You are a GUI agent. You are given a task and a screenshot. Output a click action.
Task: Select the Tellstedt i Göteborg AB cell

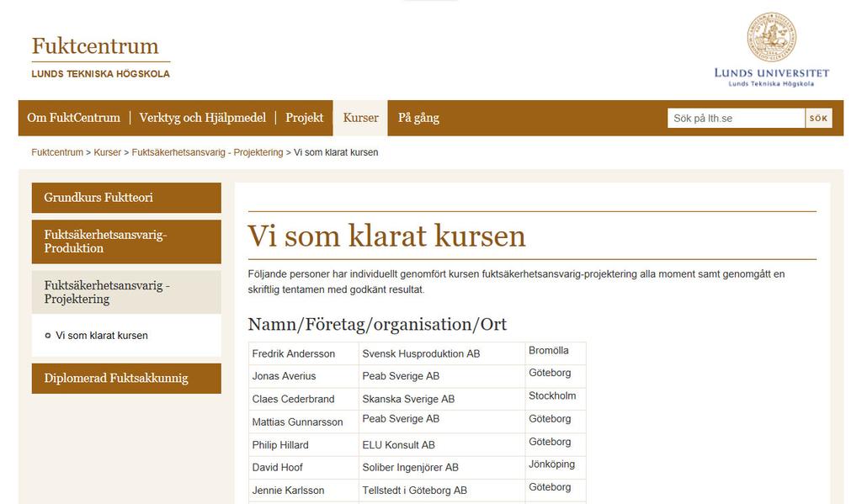(x=441, y=491)
